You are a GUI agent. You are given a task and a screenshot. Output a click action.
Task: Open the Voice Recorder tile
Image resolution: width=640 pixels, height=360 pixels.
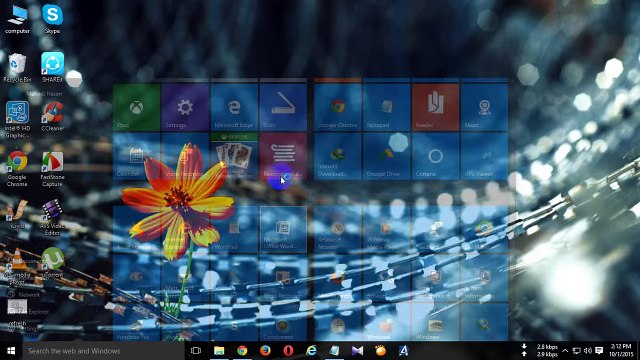185,156
